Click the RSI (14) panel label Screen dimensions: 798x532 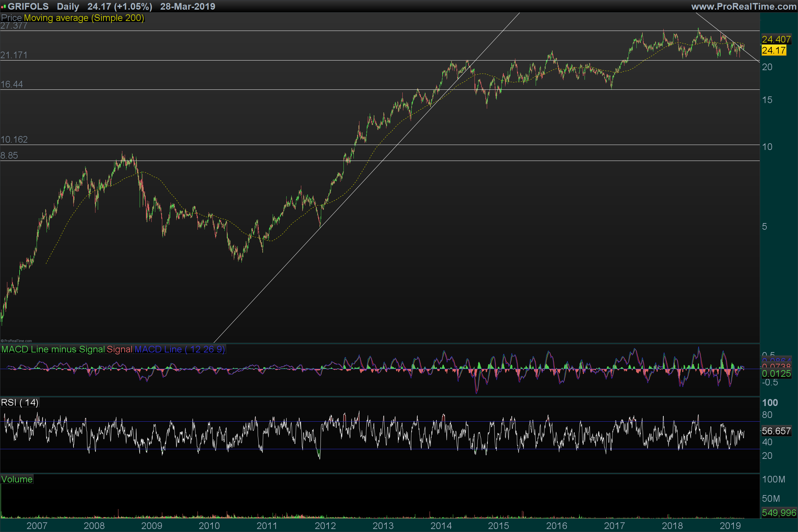20,403
